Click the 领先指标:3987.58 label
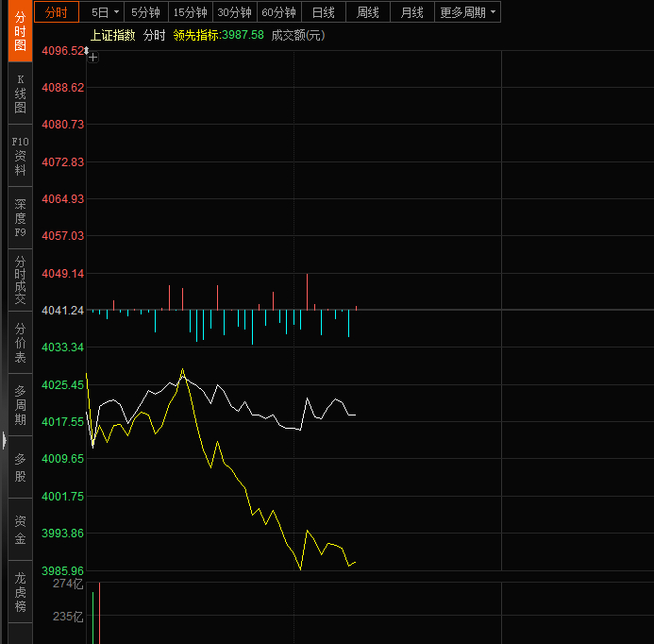Image resolution: width=654 pixels, height=644 pixels. click(219, 36)
